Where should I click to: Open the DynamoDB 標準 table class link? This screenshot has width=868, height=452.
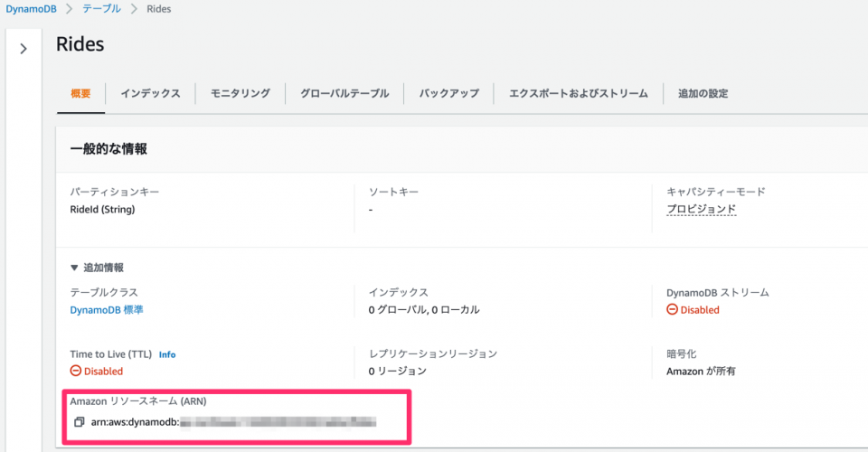pos(106,309)
